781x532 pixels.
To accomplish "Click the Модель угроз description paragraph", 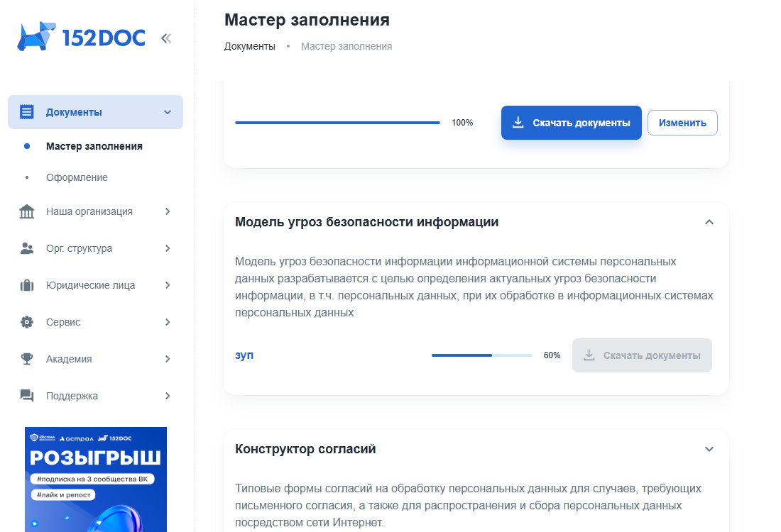I will (x=474, y=287).
